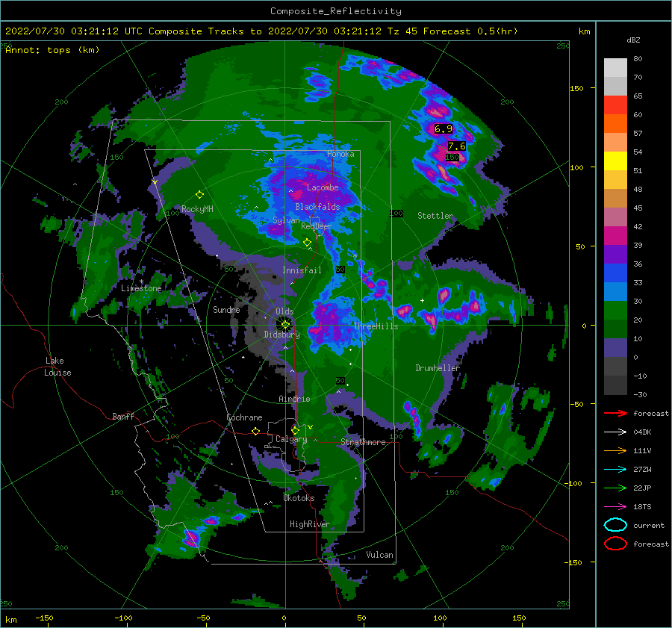Click the cyan 27ZW arrow in legend

(615, 470)
